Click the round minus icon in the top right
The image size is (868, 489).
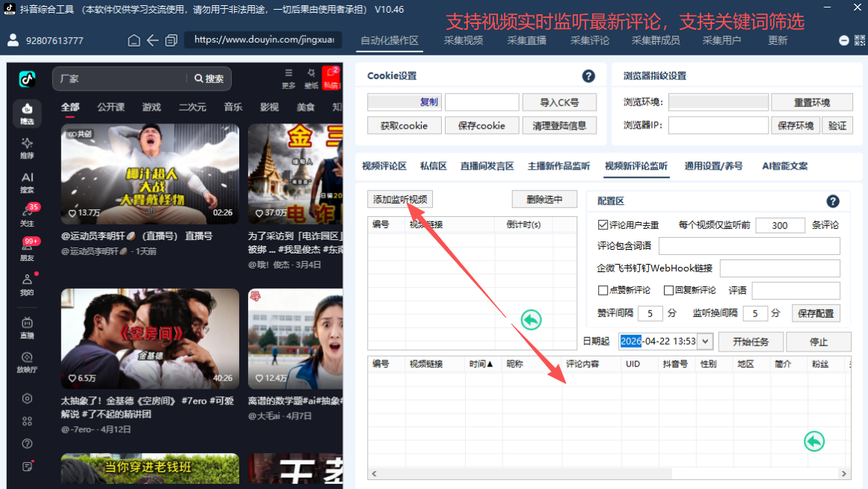843,40
